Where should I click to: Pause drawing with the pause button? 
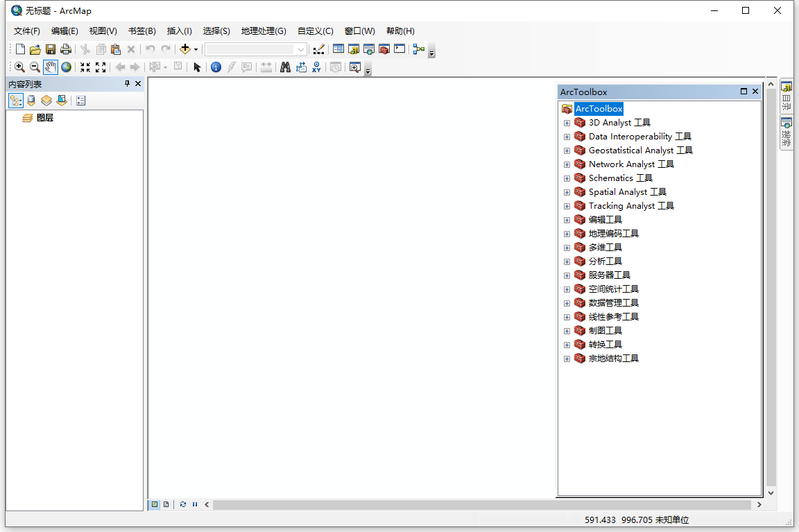[195, 504]
